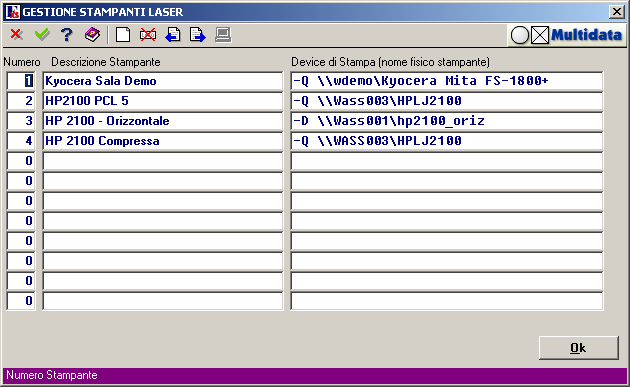
Task: Click empty device field in last row
Action: [447, 301]
